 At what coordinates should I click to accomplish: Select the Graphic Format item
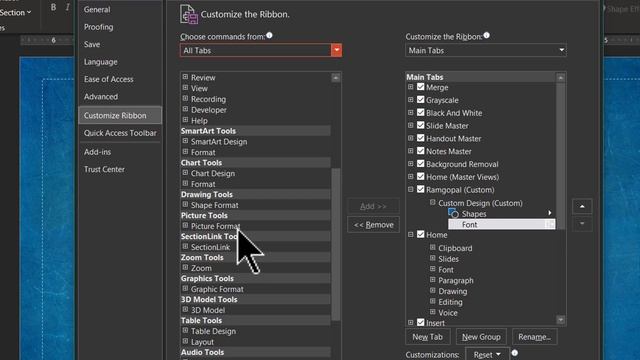tap(217, 289)
